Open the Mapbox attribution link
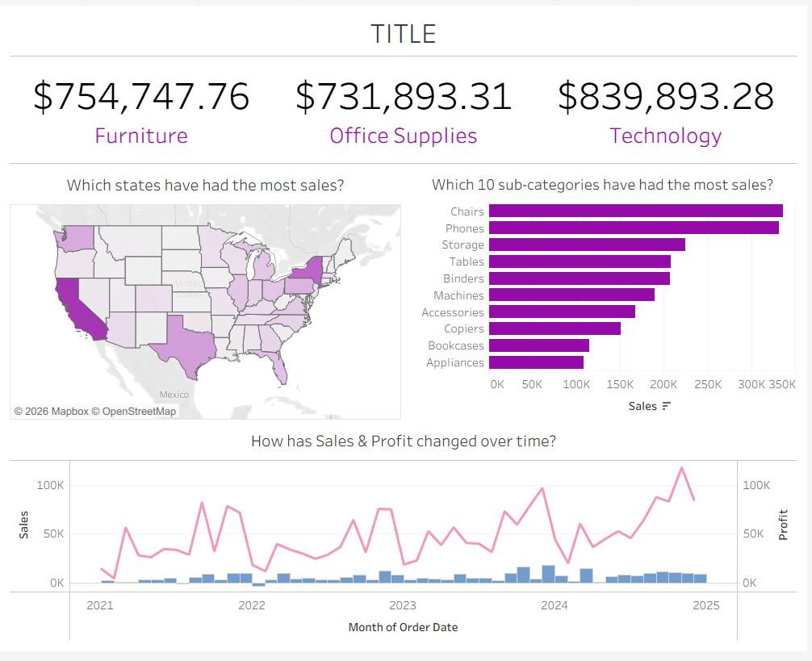This screenshot has height=661, width=812. point(51,412)
